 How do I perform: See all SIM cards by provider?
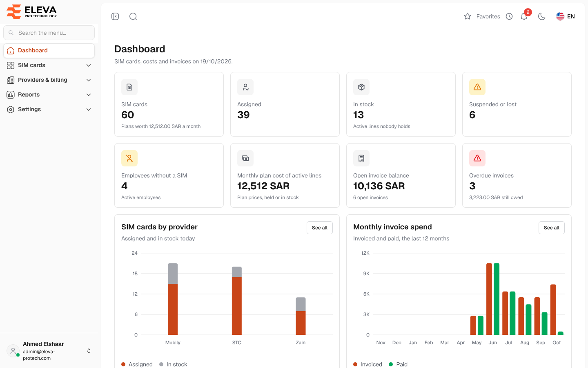point(320,228)
